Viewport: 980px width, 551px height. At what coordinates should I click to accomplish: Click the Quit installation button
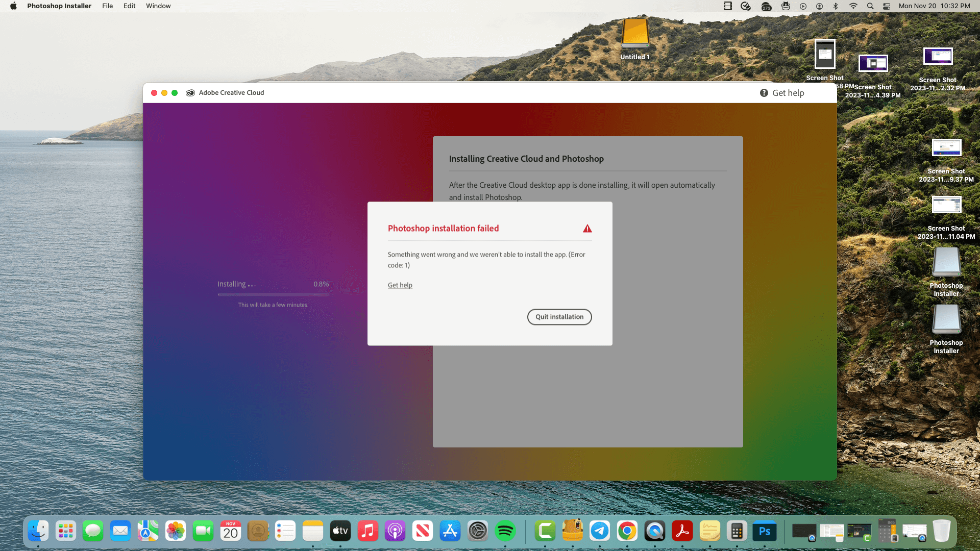tap(559, 317)
